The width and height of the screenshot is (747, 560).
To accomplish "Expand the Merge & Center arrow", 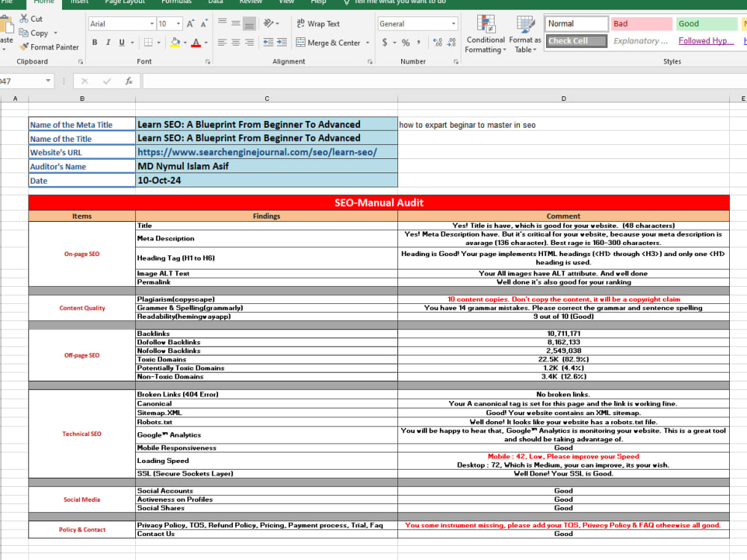I will pos(368,43).
